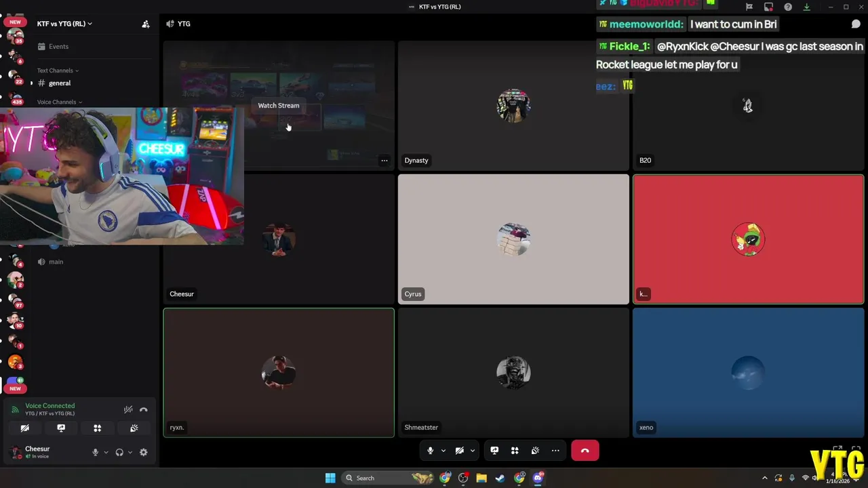Open the server icon with the 97 badge
The image size is (868, 488).
pyautogui.click(x=15, y=300)
